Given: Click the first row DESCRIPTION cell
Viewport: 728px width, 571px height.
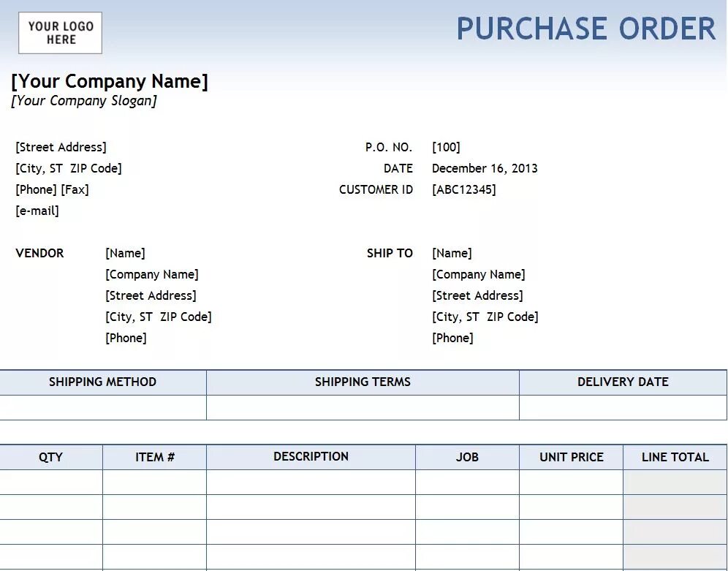Looking at the screenshot, I should (x=311, y=483).
